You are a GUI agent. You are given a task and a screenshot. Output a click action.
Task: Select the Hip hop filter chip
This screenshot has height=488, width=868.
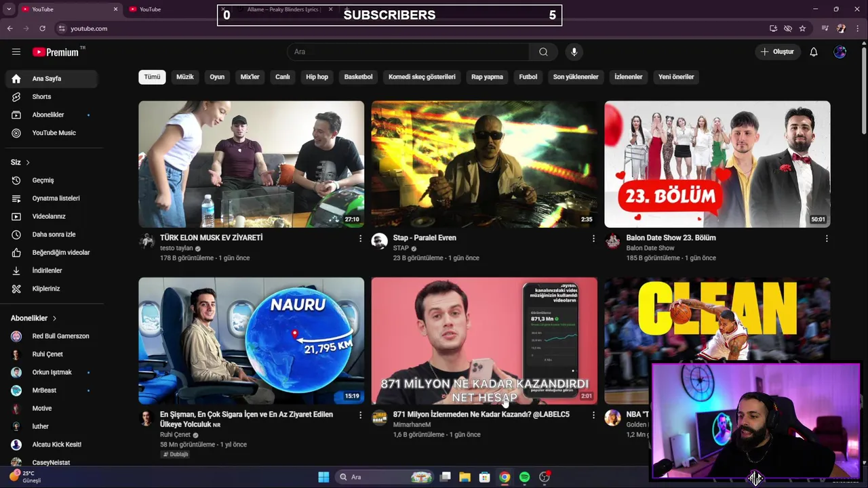(x=317, y=77)
